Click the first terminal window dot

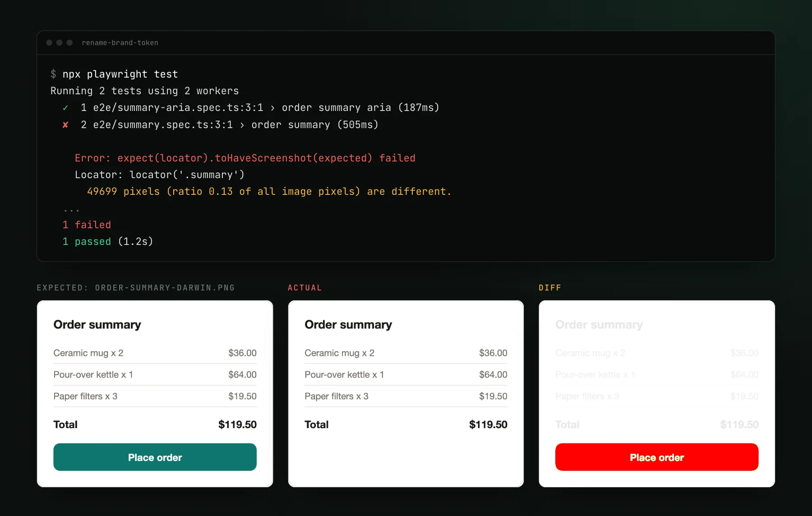[49, 43]
